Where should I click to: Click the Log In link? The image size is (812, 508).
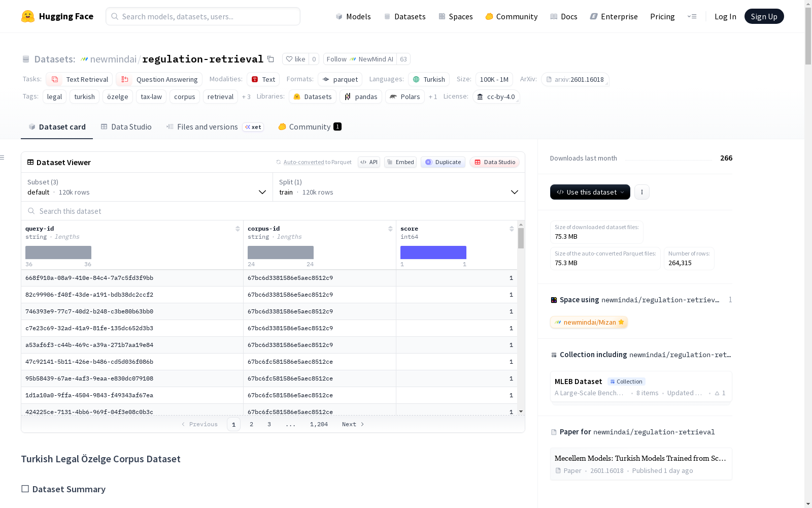tap(725, 16)
